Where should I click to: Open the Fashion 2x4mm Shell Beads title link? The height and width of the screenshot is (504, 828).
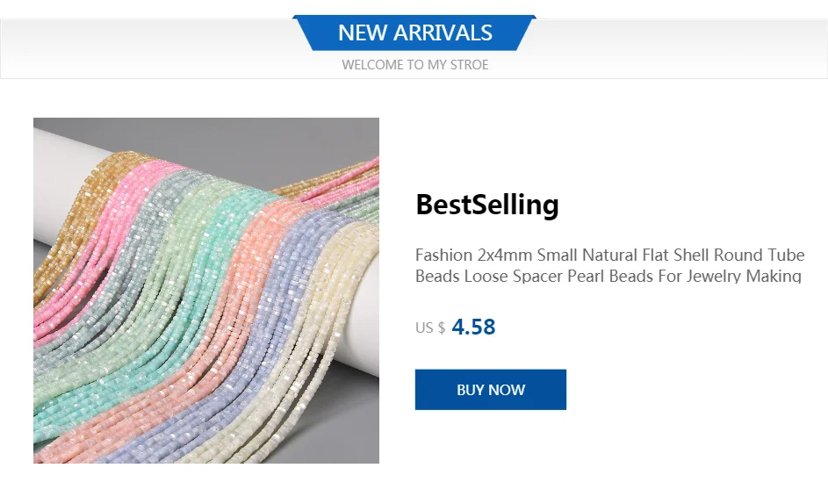coord(609,256)
